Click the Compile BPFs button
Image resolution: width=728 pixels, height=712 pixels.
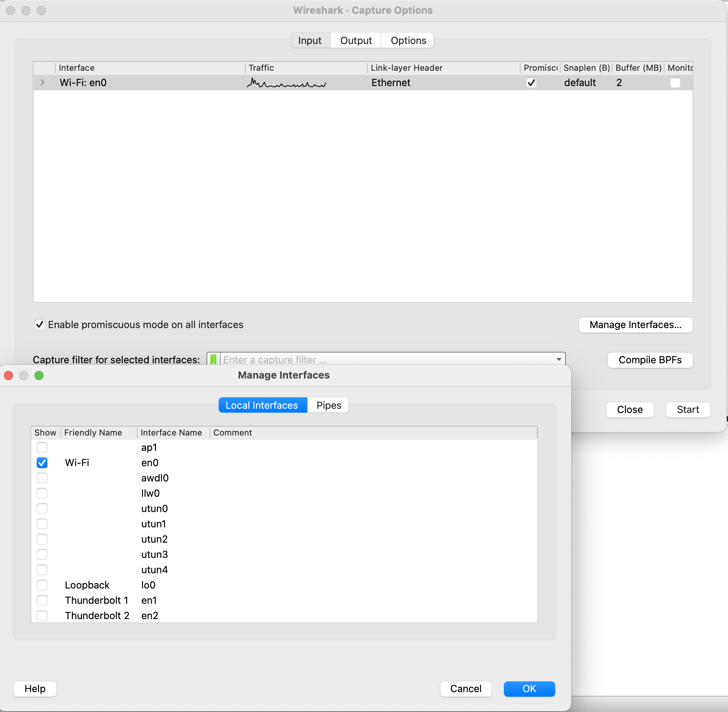coord(650,360)
